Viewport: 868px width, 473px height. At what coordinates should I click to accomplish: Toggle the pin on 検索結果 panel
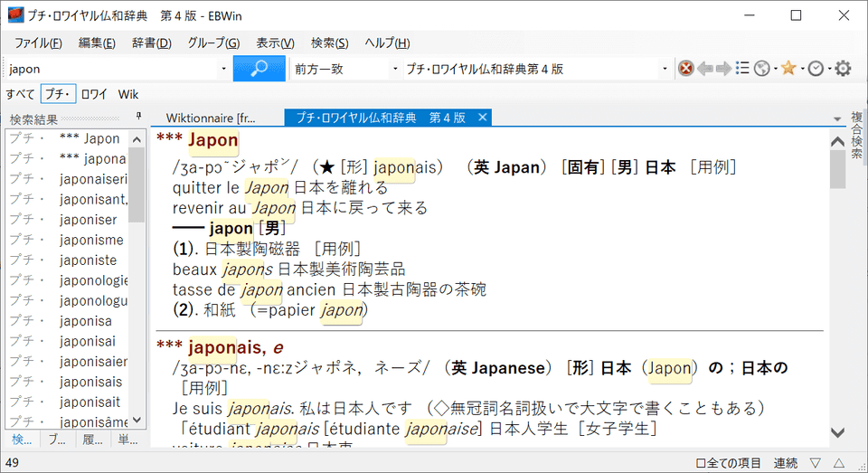[x=138, y=118]
